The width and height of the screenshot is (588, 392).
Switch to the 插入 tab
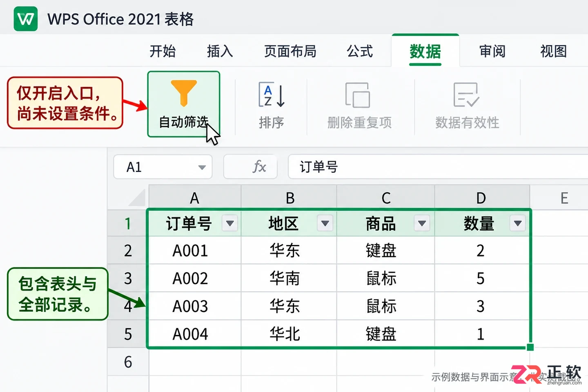click(220, 51)
